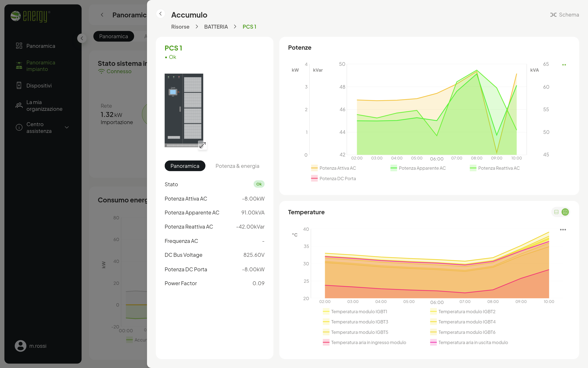This screenshot has height=368, width=588.
Task: Toggle Temperatura modulo IGBT5 legend
Action: point(355,332)
